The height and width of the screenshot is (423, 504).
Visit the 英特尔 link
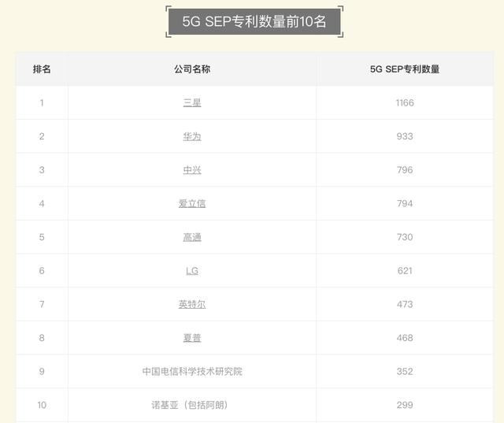pos(192,304)
